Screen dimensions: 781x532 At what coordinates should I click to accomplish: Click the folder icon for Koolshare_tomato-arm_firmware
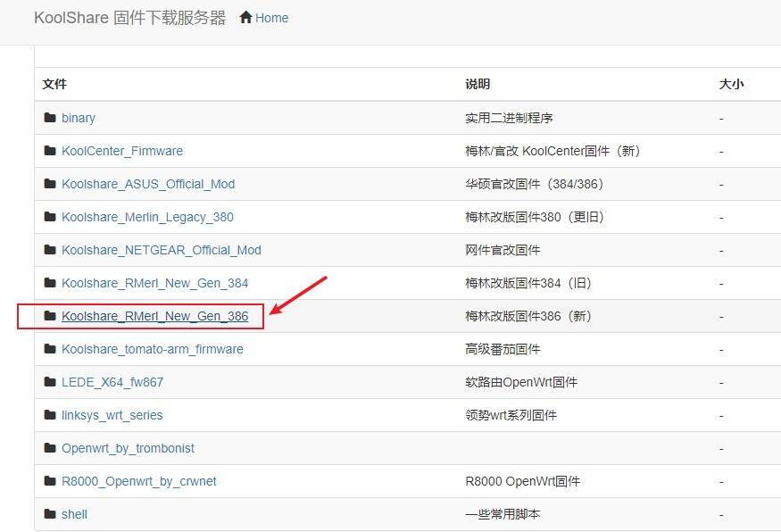point(51,348)
